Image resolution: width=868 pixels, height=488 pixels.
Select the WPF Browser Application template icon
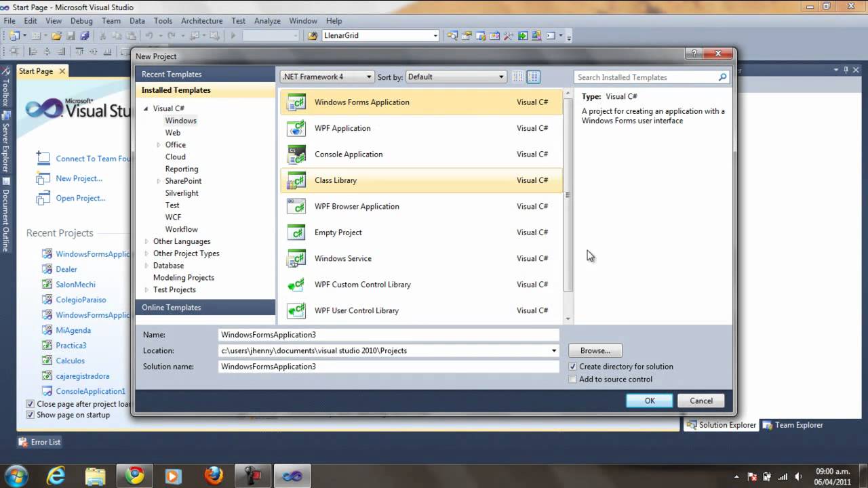pos(296,207)
